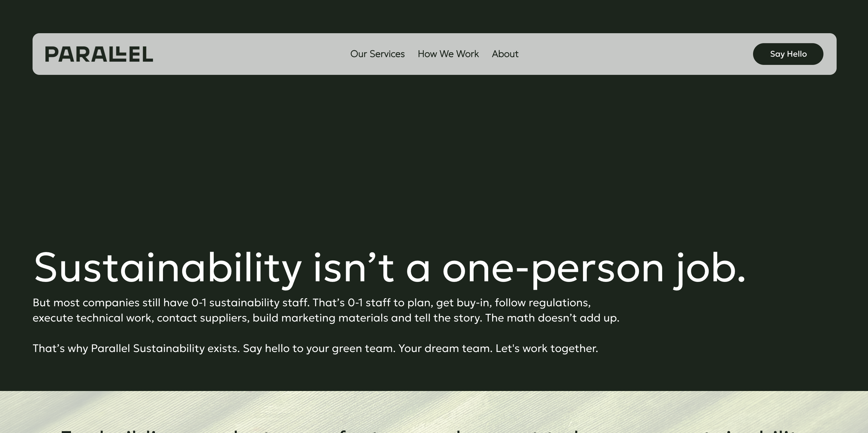Click the Let's work together sentence
This screenshot has height=433, width=868.
tap(546, 348)
